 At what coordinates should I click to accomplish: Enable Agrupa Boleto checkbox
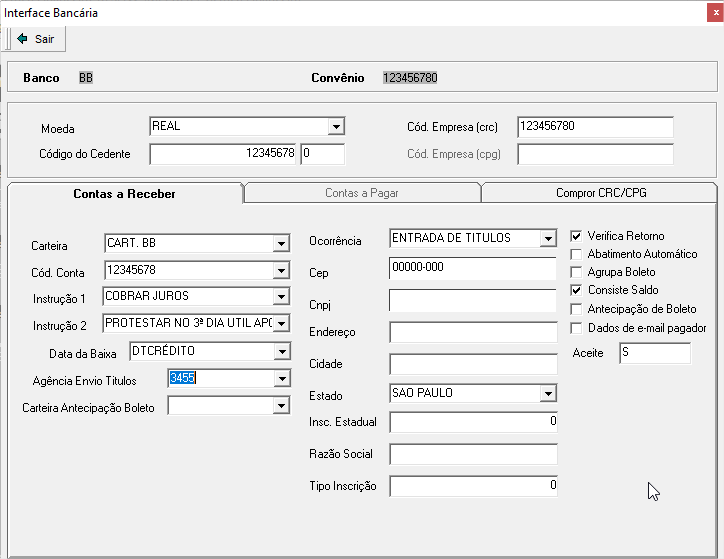pyautogui.click(x=576, y=272)
